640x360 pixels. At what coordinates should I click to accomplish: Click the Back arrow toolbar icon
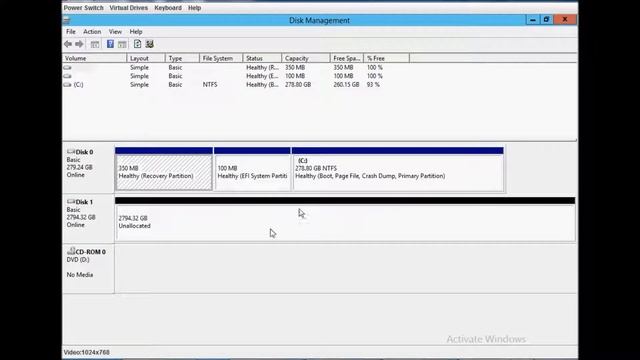pos(68,44)
